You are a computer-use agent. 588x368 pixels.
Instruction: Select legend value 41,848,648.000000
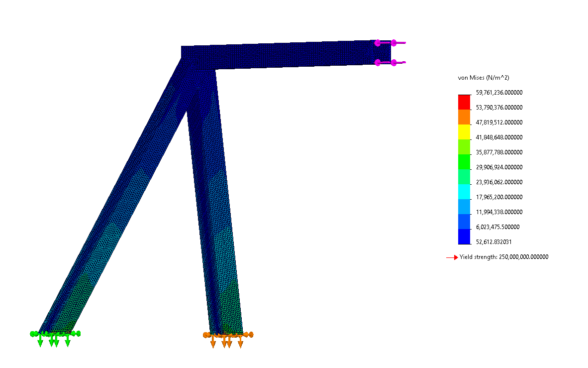coord(499,137)
